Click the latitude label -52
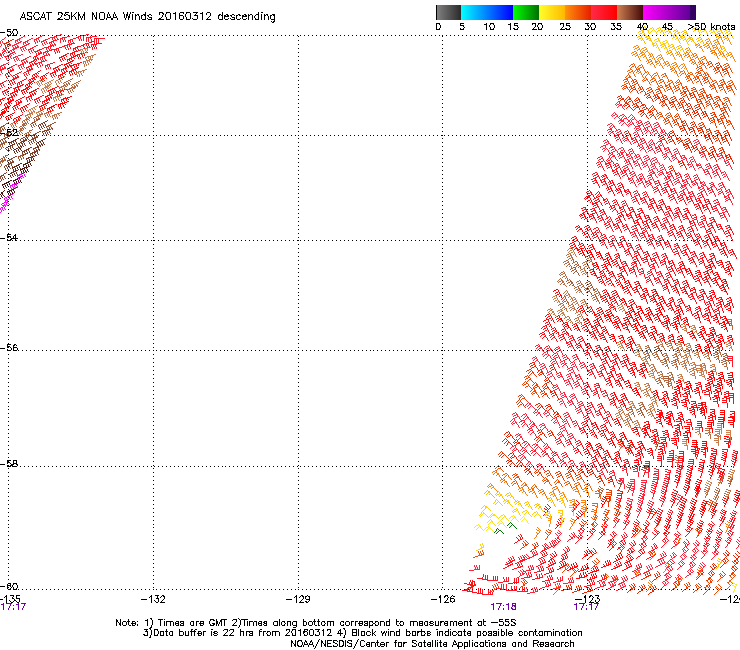740x650 pixels. [x=9, y=133]
